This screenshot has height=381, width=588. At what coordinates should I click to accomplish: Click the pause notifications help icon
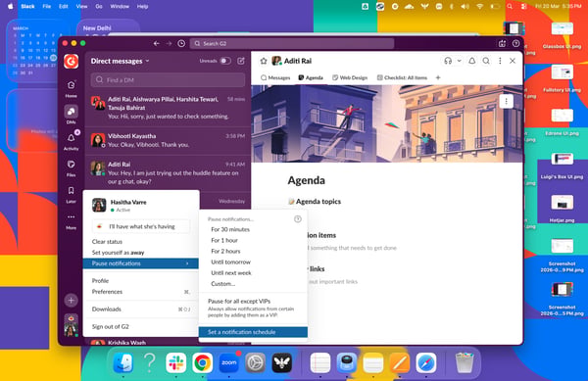point(297,218)
